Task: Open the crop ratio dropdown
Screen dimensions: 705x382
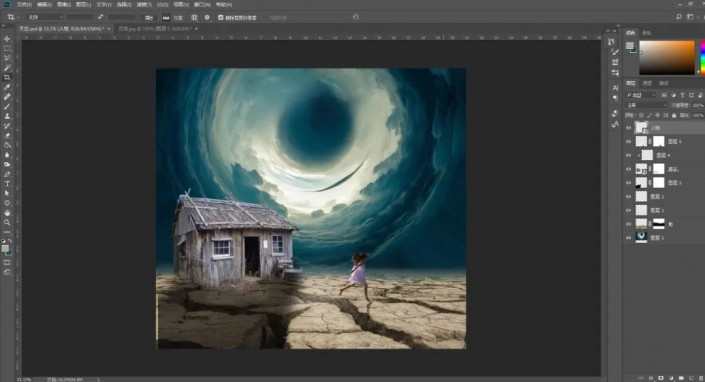Action: tap(45, 17)
